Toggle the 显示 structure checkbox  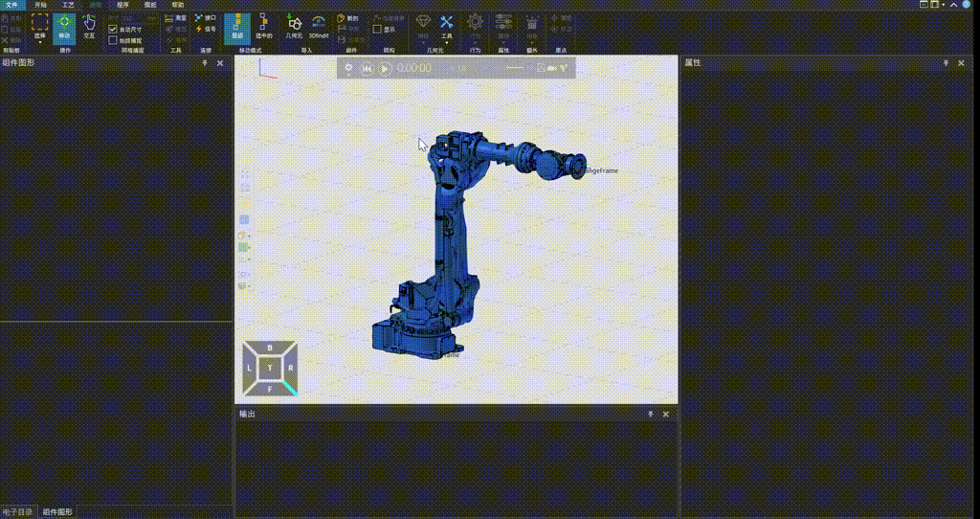pos(377,30)
